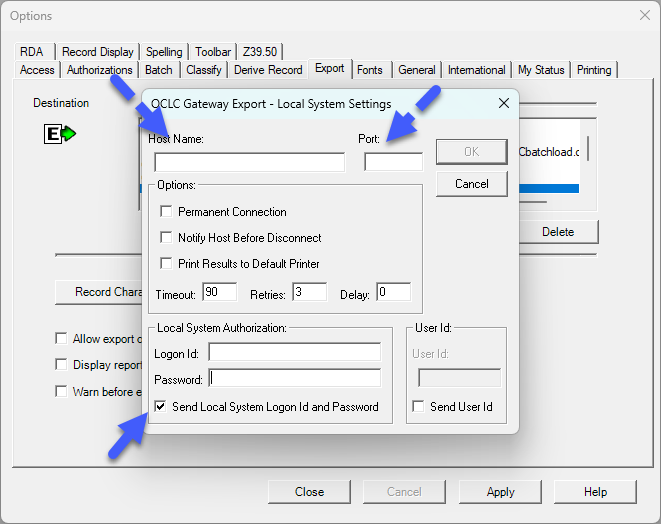Toggle the Warn before checkbox in Options
This screenshot has height=524, width=661.
[x=61, y=392]
